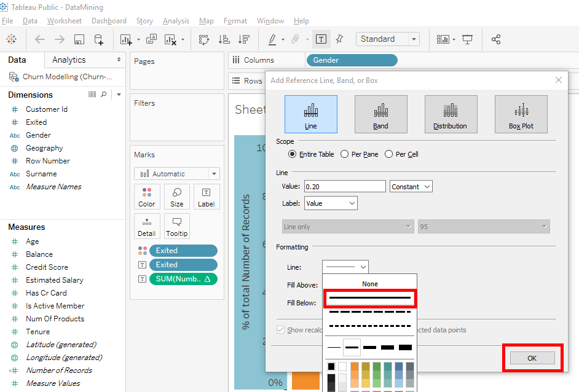Click the Show Mark Labels toolbar icon
Viewport: 579px width, 392px height.
321,39
